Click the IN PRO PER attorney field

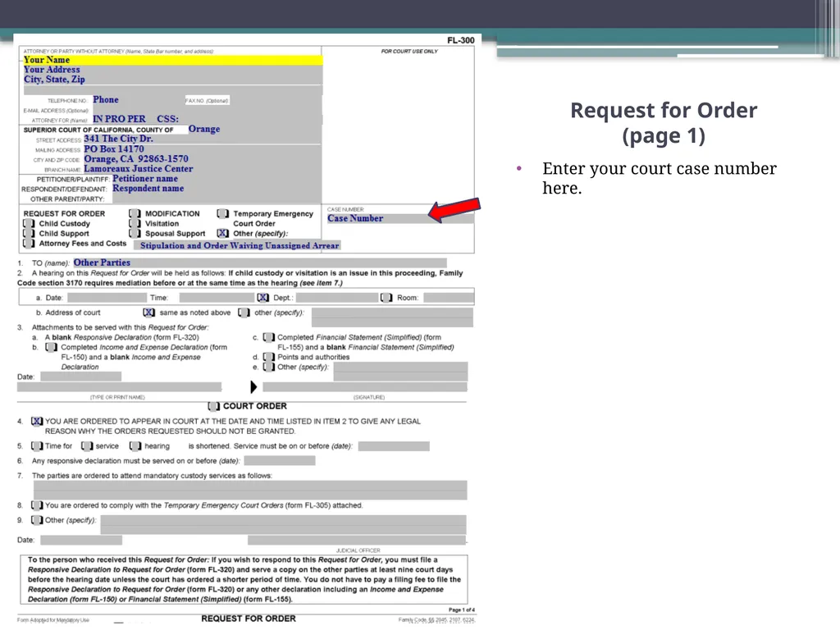tap(206, 119)
